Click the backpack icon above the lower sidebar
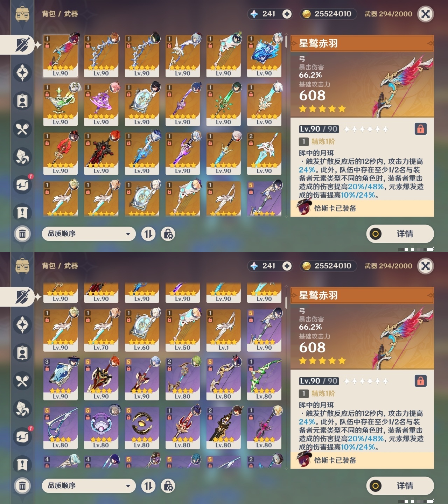Screen dimensions: 448x504 pyautogui.click(x=22, y=267)
